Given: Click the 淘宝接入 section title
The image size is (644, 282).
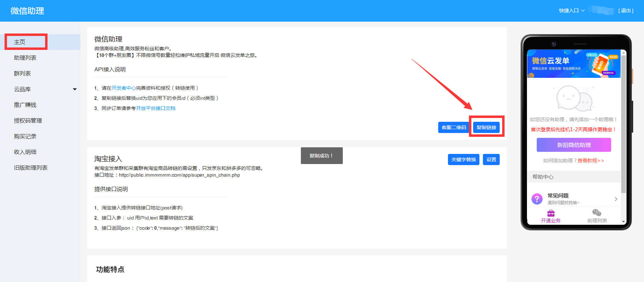Looking at the screenshot, I should coord(108,159).
